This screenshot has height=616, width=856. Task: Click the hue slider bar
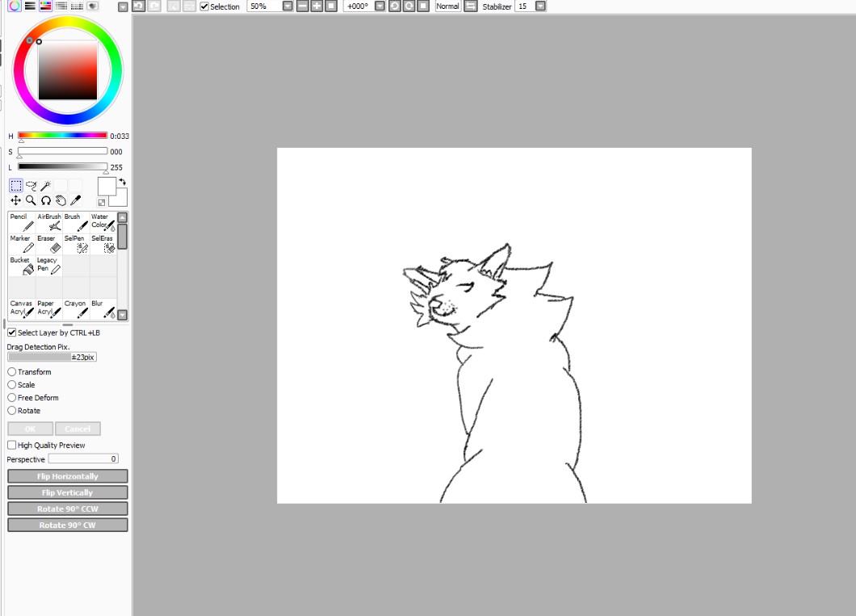tap(62, 136)
